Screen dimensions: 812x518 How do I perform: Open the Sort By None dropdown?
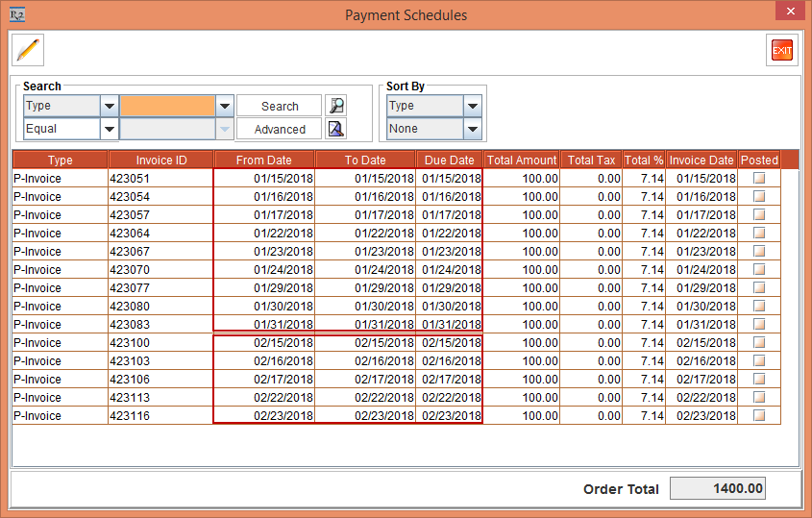tap(472, 129)
